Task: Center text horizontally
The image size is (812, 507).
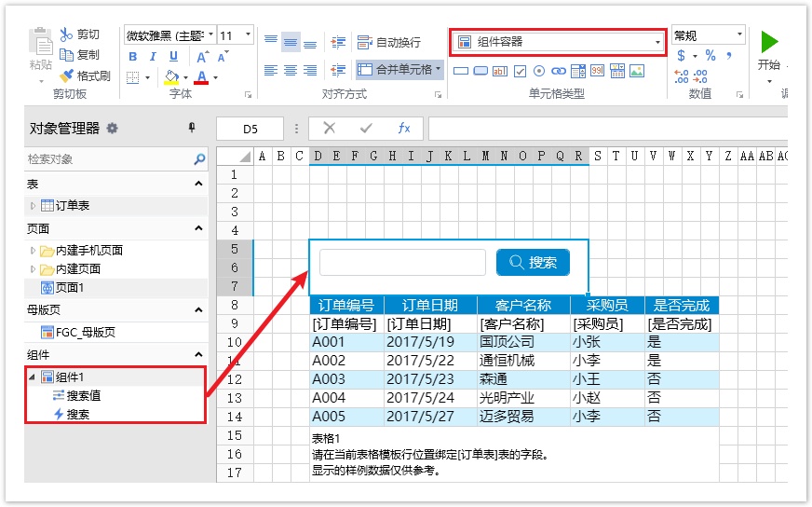Action: (x=291, y=70)
